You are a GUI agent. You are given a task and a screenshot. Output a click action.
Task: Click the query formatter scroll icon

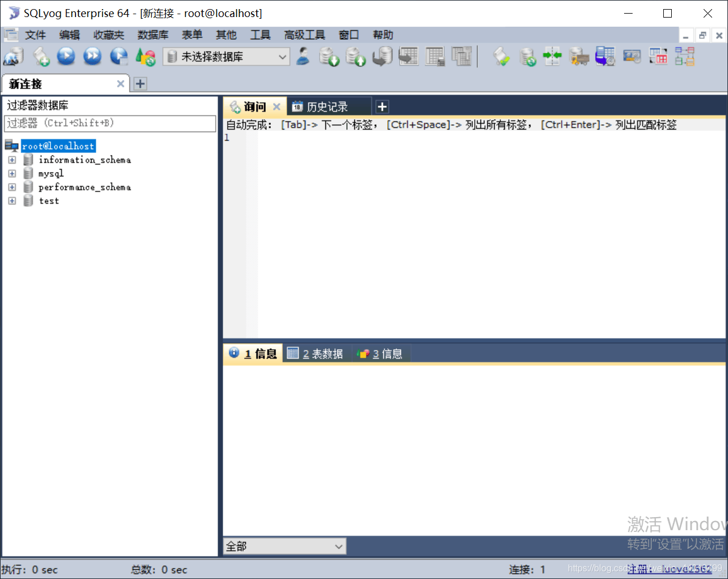tap(501, 57)
